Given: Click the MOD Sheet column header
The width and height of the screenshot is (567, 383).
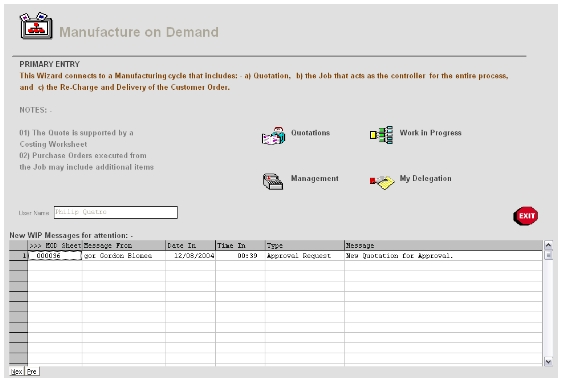Looking at the screenshot, I should [55, 246].
